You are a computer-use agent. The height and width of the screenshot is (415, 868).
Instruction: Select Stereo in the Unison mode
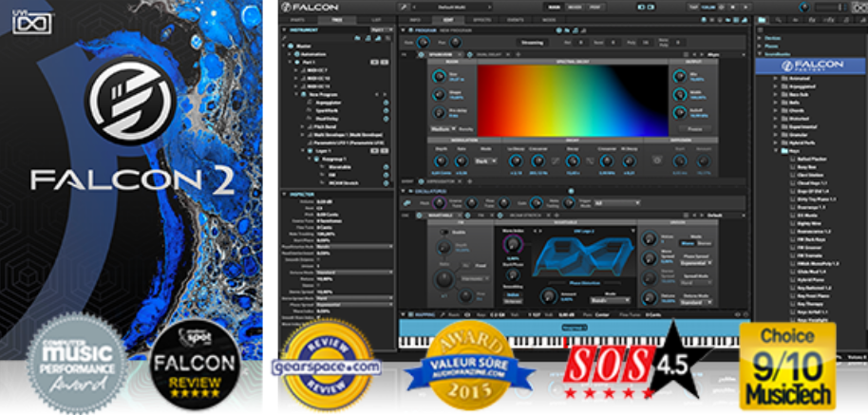[704, 243]
